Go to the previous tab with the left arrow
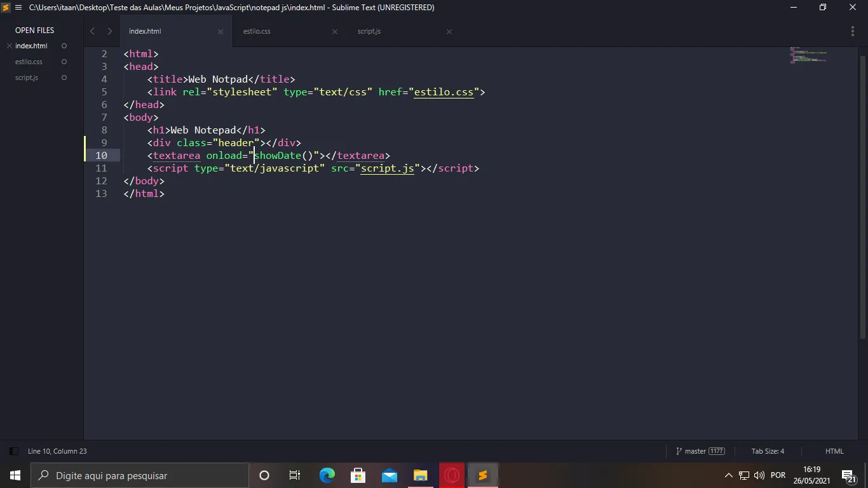This screenshot has height=488, width=868. 92,31
